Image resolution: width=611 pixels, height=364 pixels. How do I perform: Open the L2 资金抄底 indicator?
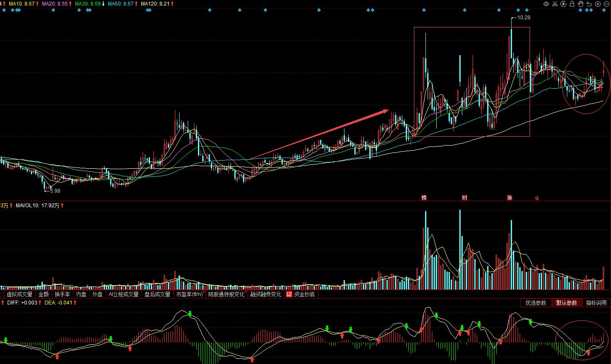click(301, 295)
